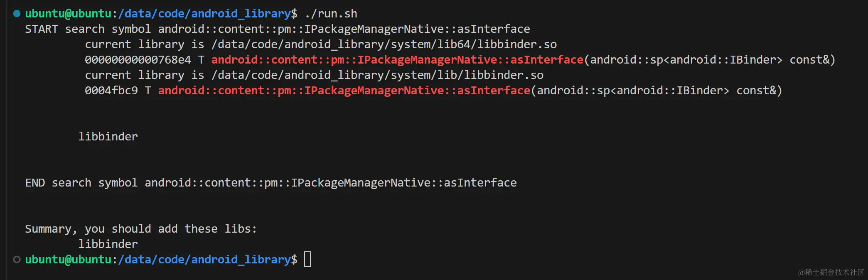
Task: Click the watermark text in the bottom corner
Action: tap(831, 272)
